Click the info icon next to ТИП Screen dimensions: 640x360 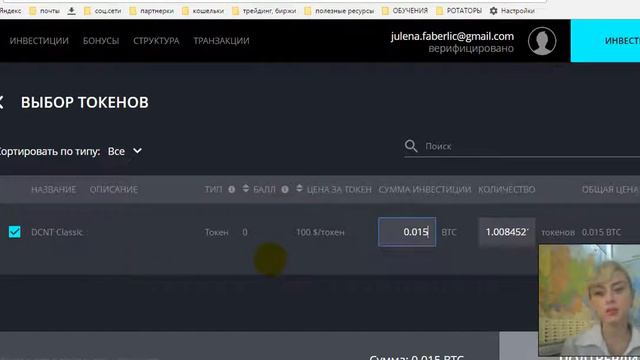231,189
